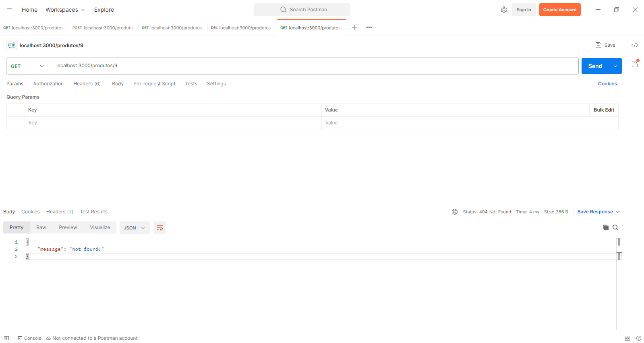The image size is (644, 343).
Task: Select the Raw response view
Action: point(41,227)
